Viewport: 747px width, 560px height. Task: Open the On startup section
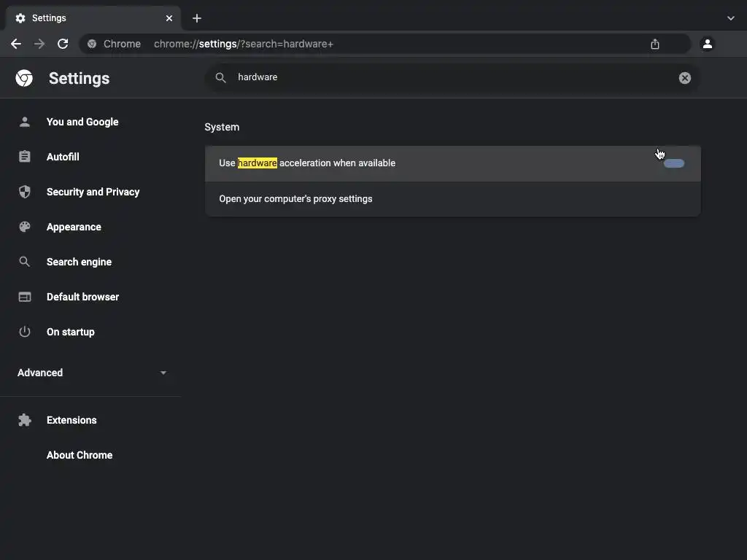(x=71, y=332)
